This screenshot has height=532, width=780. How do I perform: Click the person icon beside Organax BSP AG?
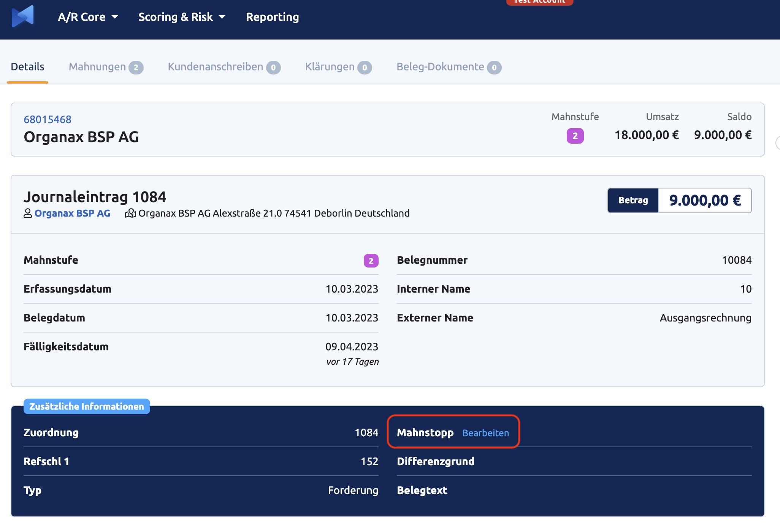click(28, 213)
